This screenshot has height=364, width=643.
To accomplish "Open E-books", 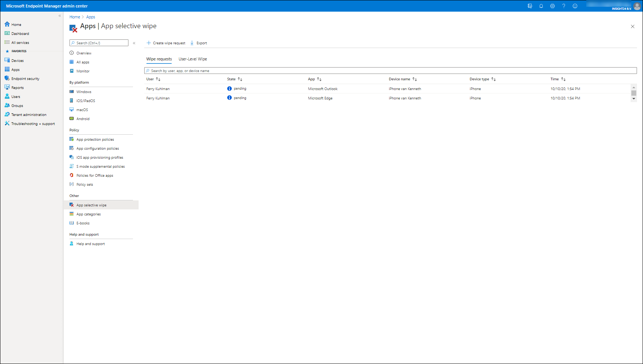I will (83, 223).
